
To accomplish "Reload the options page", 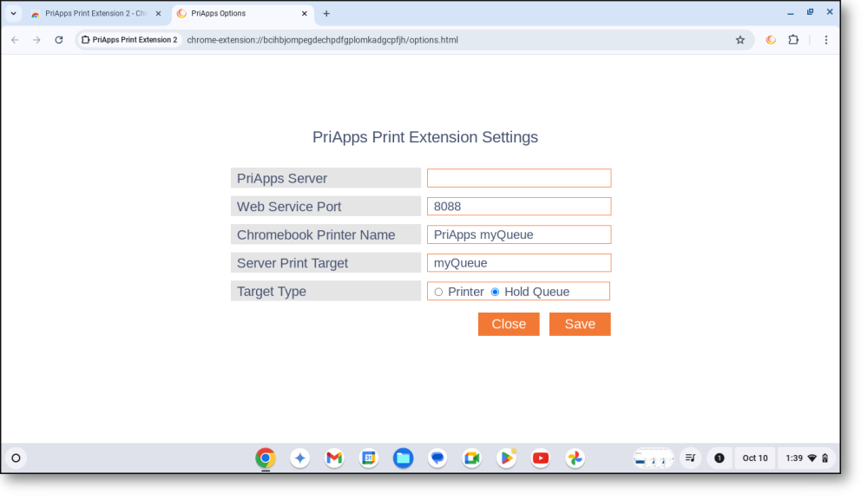I will point(59,40).
